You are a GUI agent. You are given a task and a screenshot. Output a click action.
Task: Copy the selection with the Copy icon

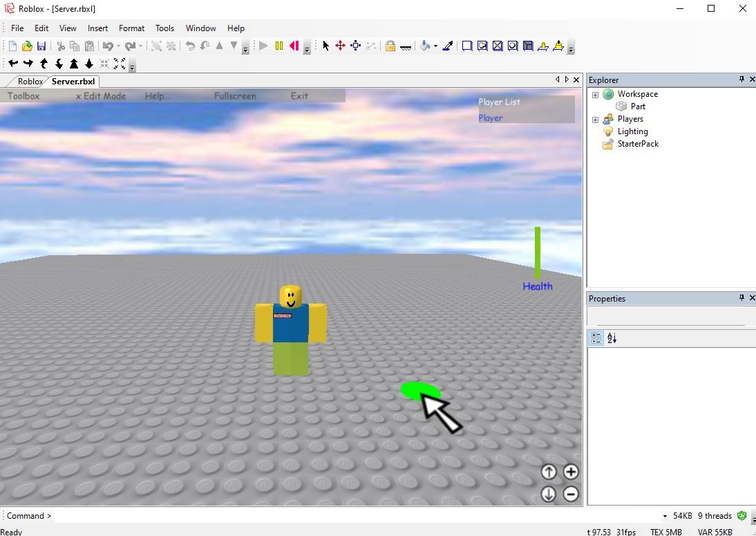point(75,46)
